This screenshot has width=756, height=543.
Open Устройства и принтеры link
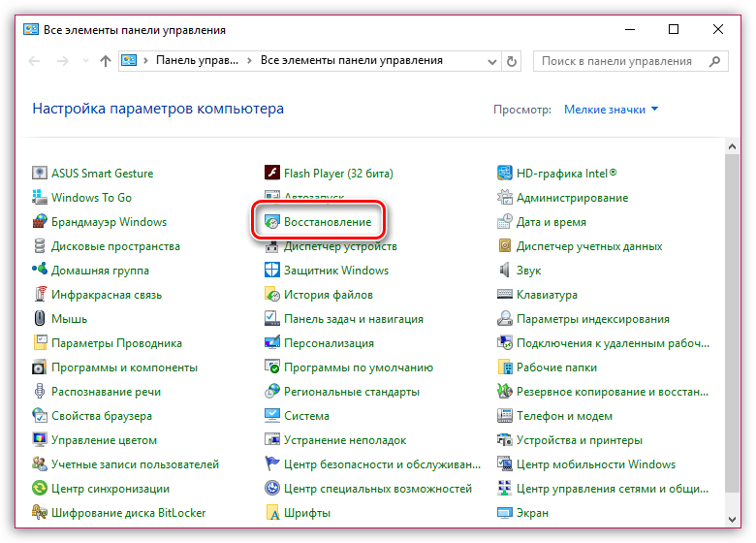(x=579, y=440)
